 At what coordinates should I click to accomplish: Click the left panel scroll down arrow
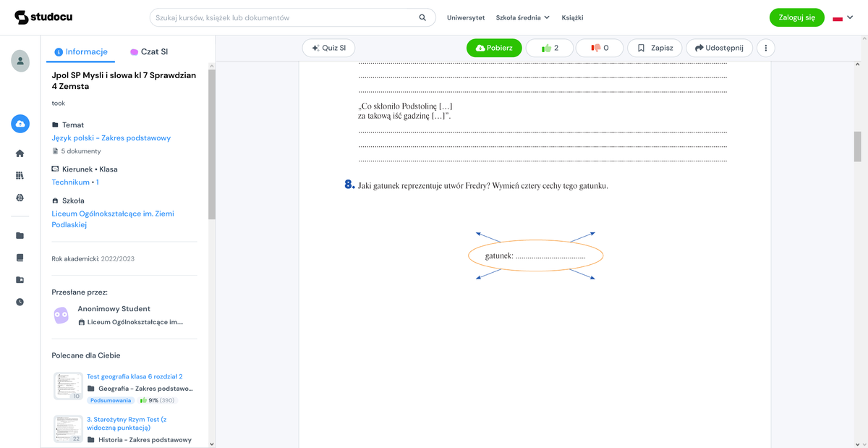tap(212, 444)
